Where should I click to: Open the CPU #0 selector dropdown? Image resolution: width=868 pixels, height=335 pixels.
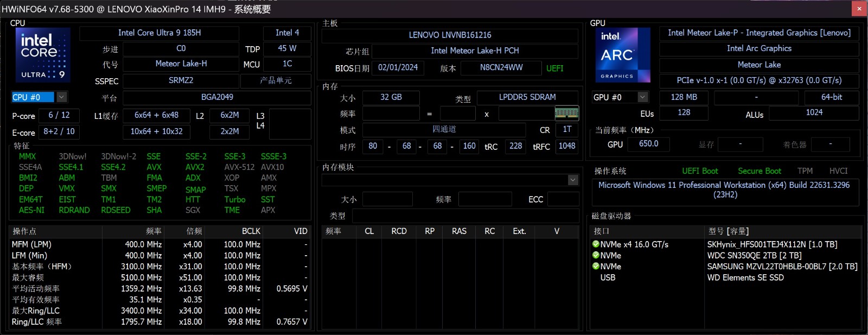pos(61,97)
